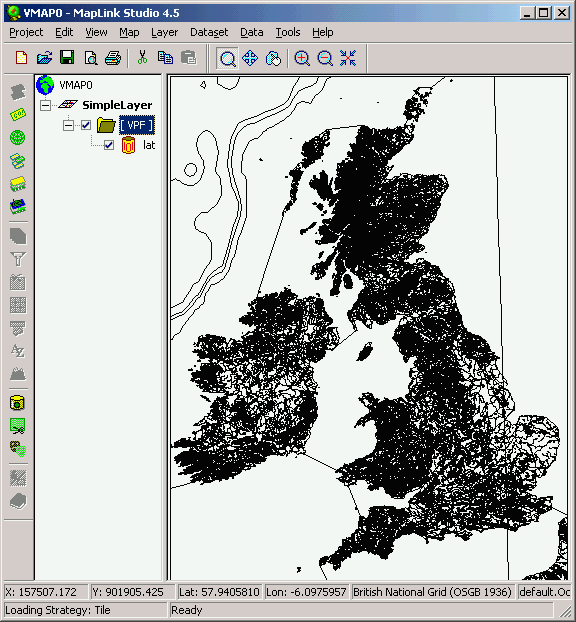
Task: Collapse the VPF folder node
Action: coord(68,125)
